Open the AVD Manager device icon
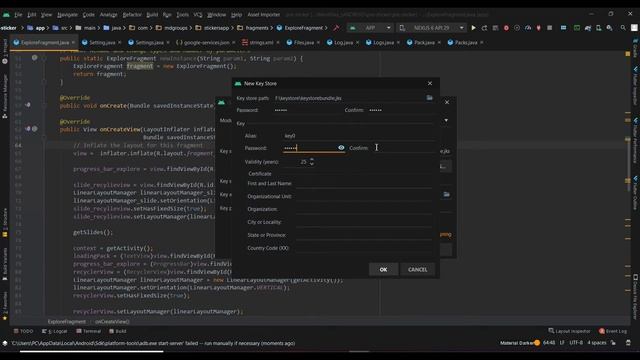640x360 pixels. click(598, 28)
